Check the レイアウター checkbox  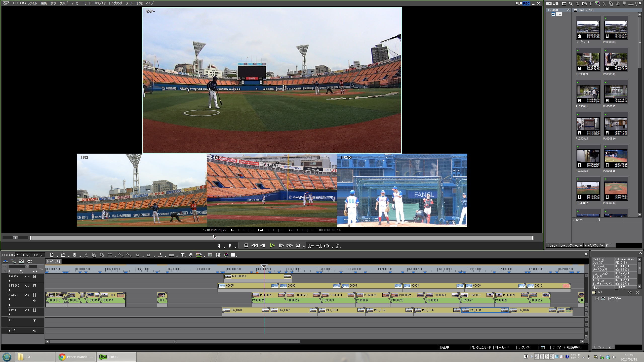(597, 299)
